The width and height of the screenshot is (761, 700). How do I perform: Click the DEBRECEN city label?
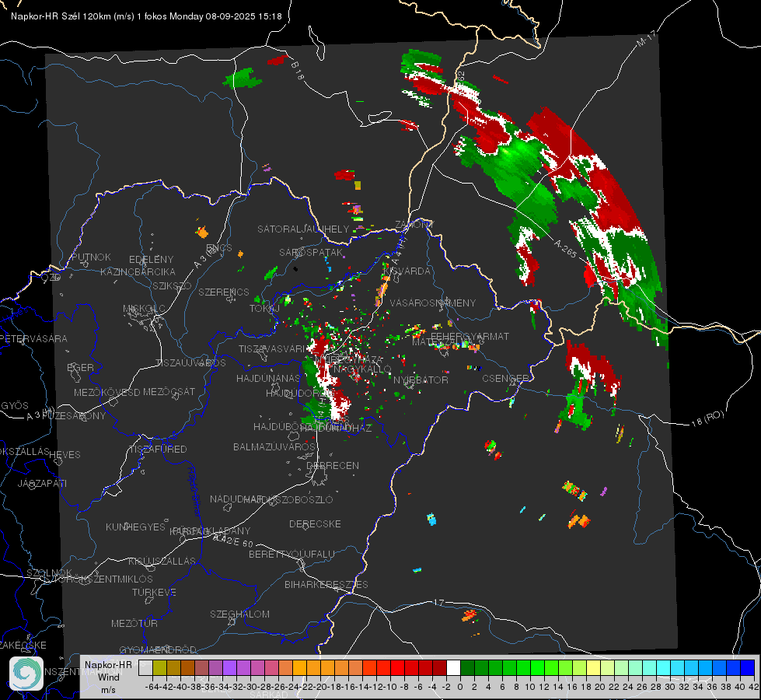[333, 465]
